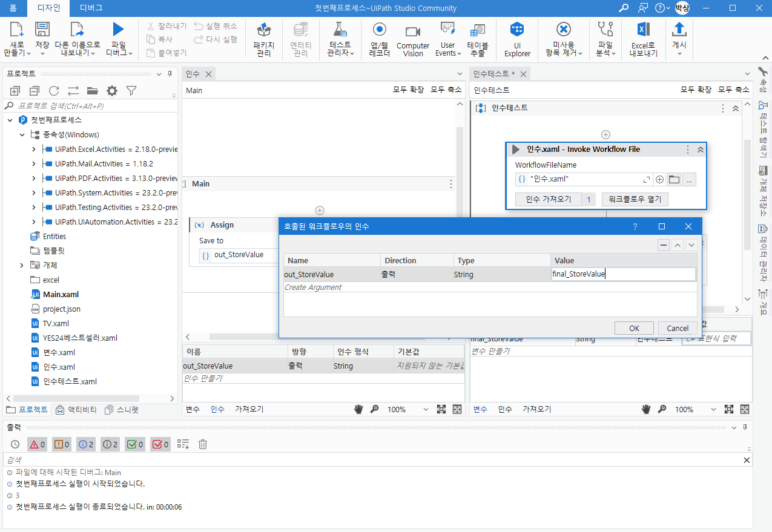Click 인수 가져오기 button
Screen dimensions: 772x532
(x=549, y=199)
